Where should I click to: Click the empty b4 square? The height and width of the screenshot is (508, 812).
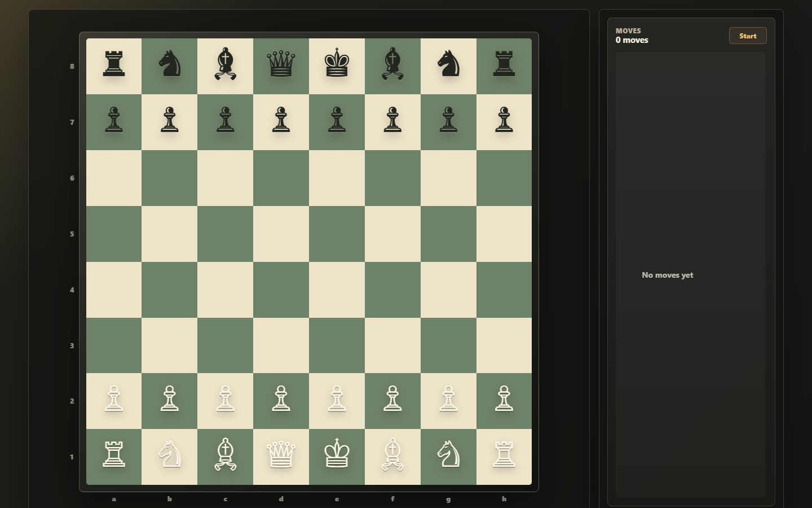[170, 290]
